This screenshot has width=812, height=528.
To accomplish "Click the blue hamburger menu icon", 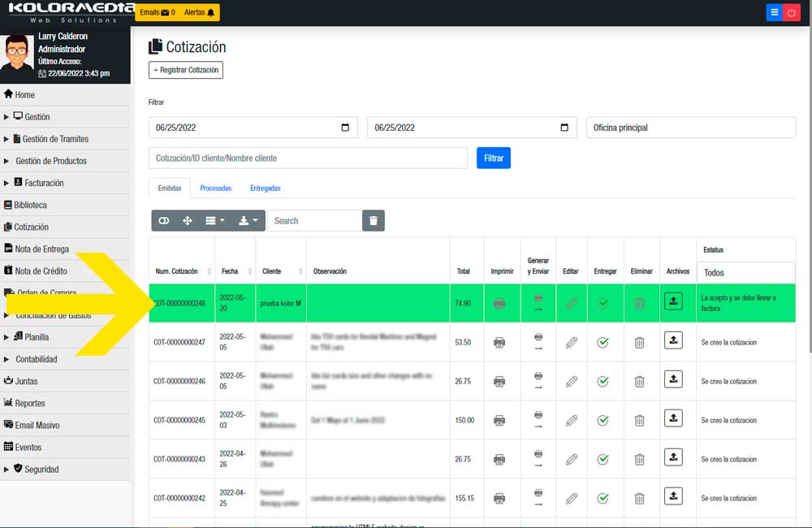I will tap(774, 12).
